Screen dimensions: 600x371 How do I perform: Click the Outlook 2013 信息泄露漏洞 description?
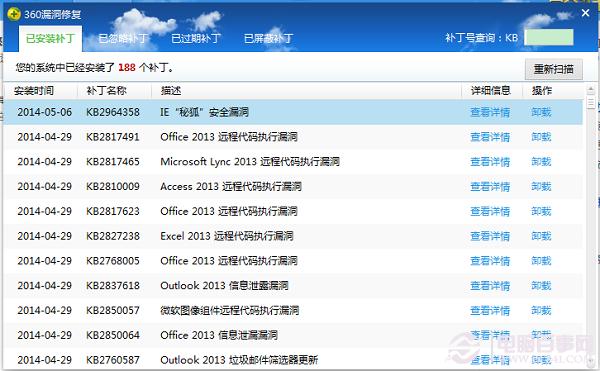point(224,286)
